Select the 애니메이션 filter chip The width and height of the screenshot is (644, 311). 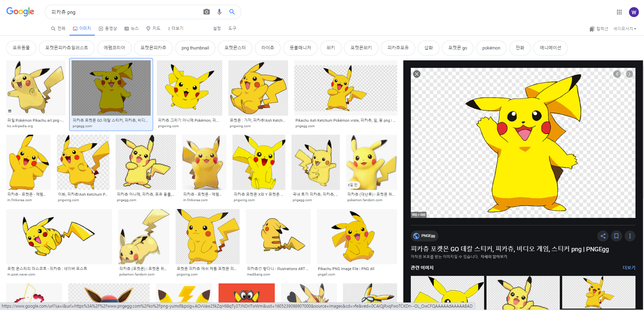pyautogui.click(x=550, y=48)
